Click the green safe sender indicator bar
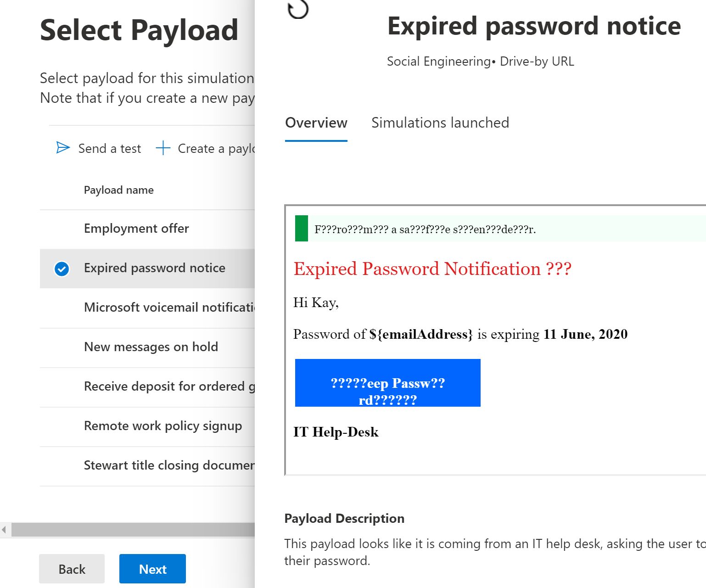This screenshot has height=588, width=706. [x=301, y=229]
